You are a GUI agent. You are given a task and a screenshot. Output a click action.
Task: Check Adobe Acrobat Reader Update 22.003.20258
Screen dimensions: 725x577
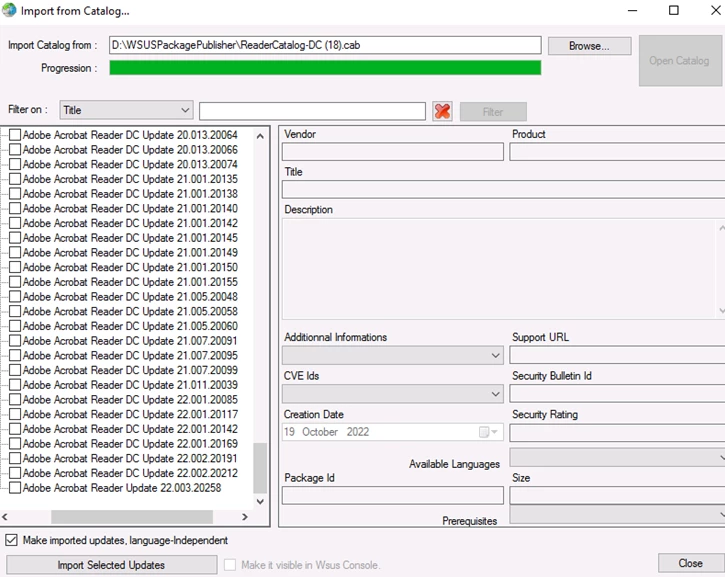click(15, 488)
